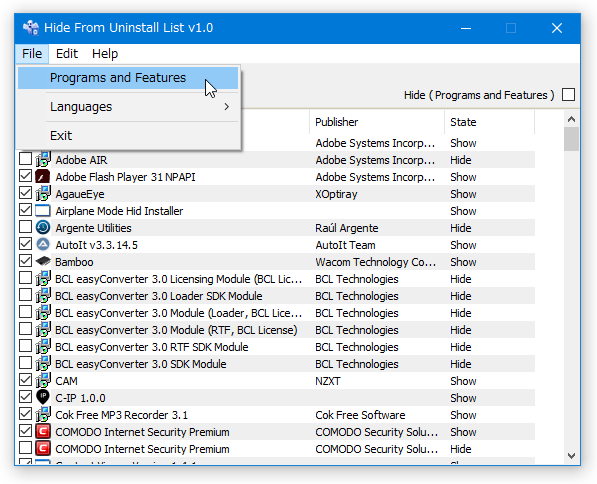Image resolution: width=597 pixels, height=484 pixels.
Task: Click the AgaueEye program icon
Action: pos(43,194)
